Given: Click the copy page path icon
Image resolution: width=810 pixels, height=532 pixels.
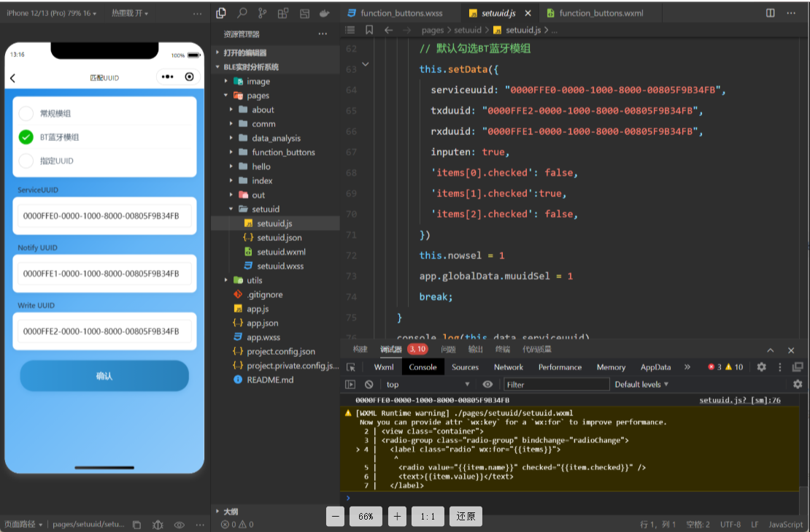Looking at the screenshot, I should point(137,525).
